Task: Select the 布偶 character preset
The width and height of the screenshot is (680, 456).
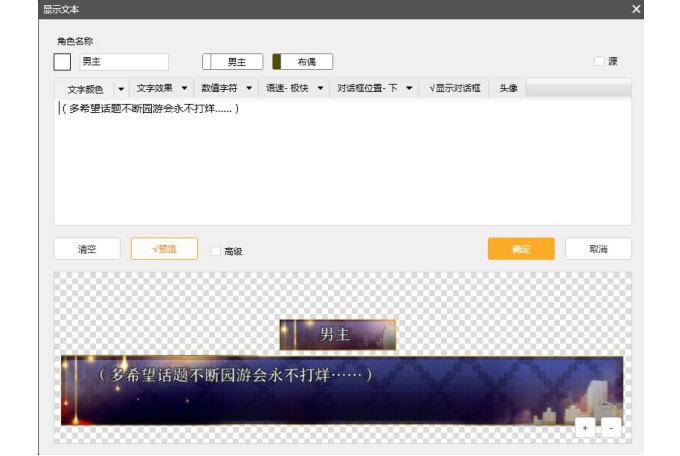Action: point(303,62)
